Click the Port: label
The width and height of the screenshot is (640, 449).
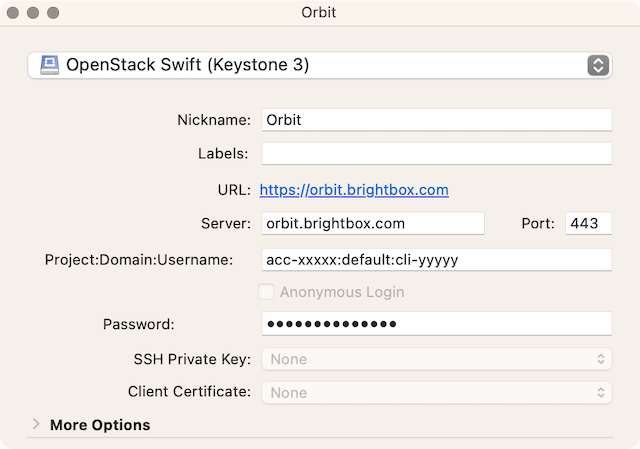click(538, 224)
